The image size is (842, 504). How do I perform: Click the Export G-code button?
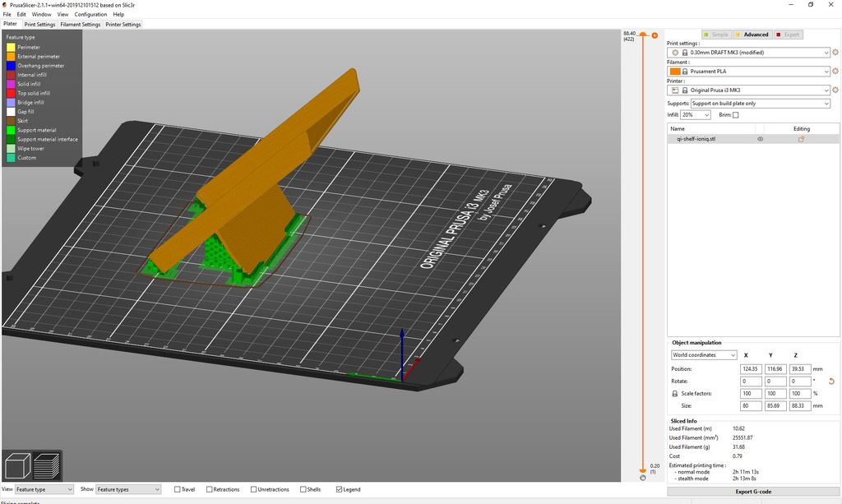752,492
